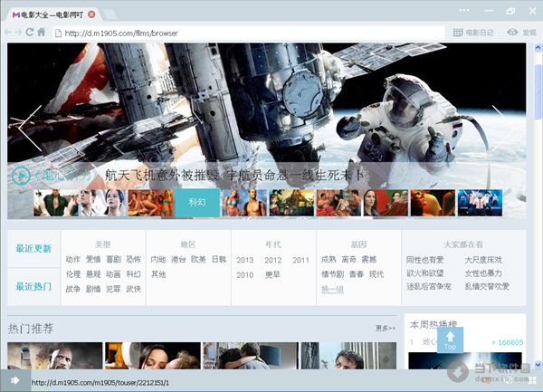Image resolution: width=543 pixels, height=392 pixels.
Task: Filter by 爱情 genre
Action: 93,259
